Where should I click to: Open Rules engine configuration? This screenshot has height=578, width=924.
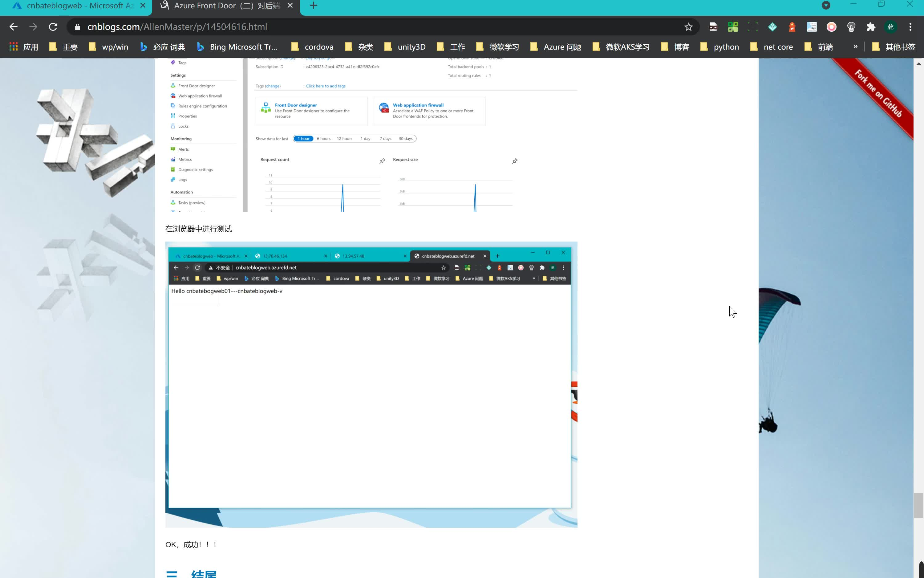[x=202, y=106]
